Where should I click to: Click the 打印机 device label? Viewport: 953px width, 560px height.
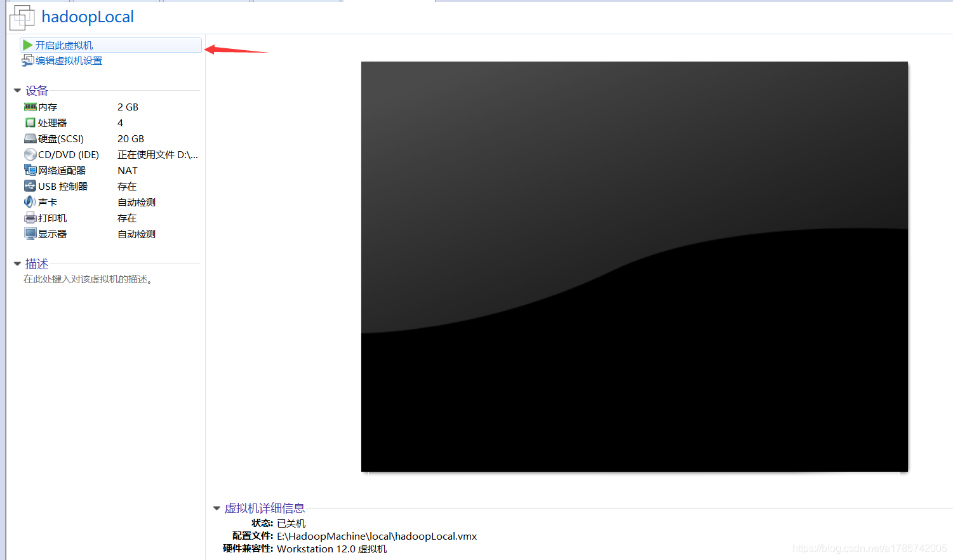pyautogui.click(x=52, y=218)
